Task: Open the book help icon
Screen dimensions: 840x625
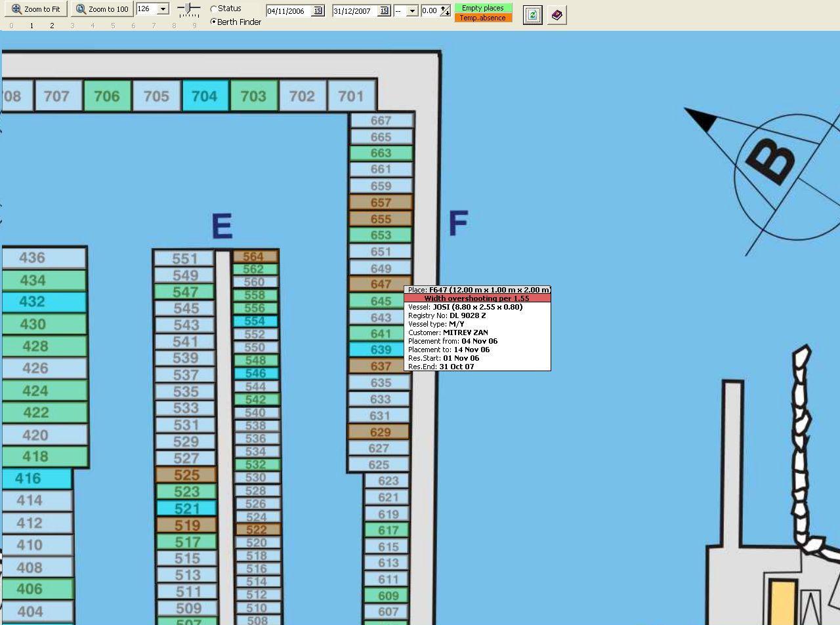Action: tap(556, 14)
